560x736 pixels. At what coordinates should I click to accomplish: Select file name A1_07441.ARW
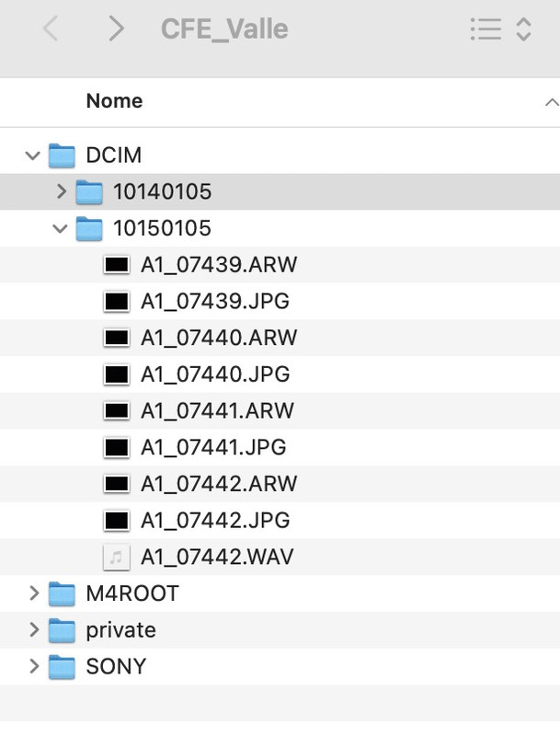(x=217, y=410)
